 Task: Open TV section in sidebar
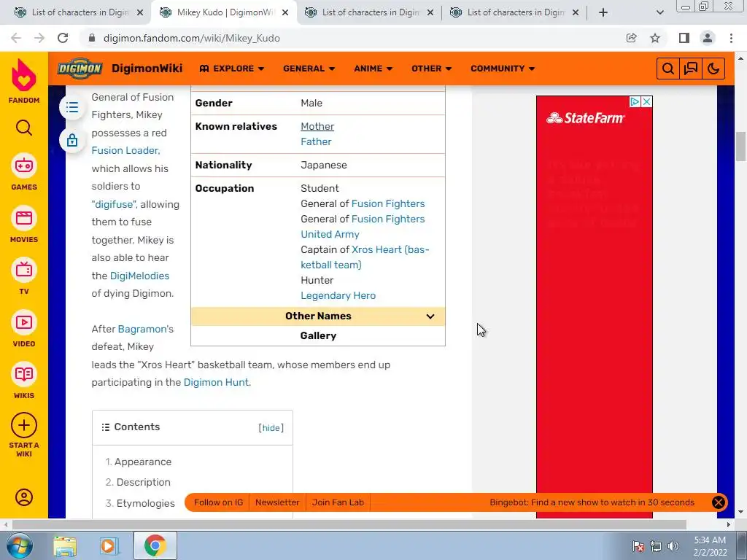[24, 276]
